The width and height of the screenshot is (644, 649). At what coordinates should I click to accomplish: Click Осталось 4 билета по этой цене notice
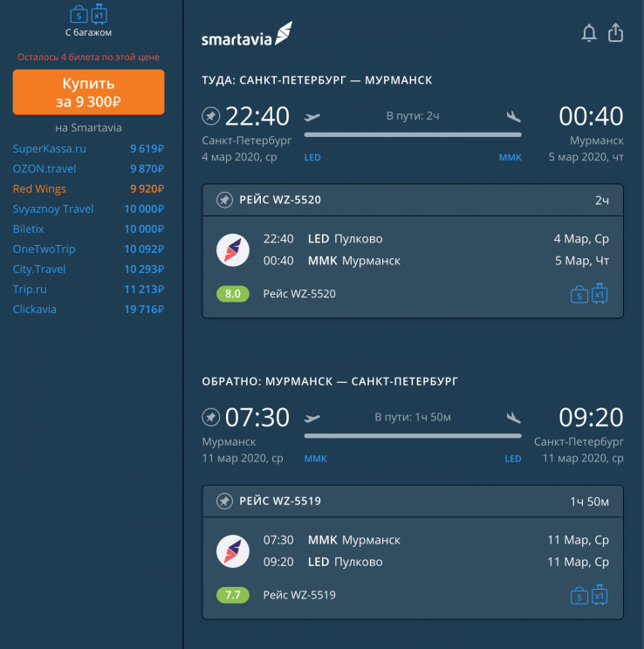88,57
